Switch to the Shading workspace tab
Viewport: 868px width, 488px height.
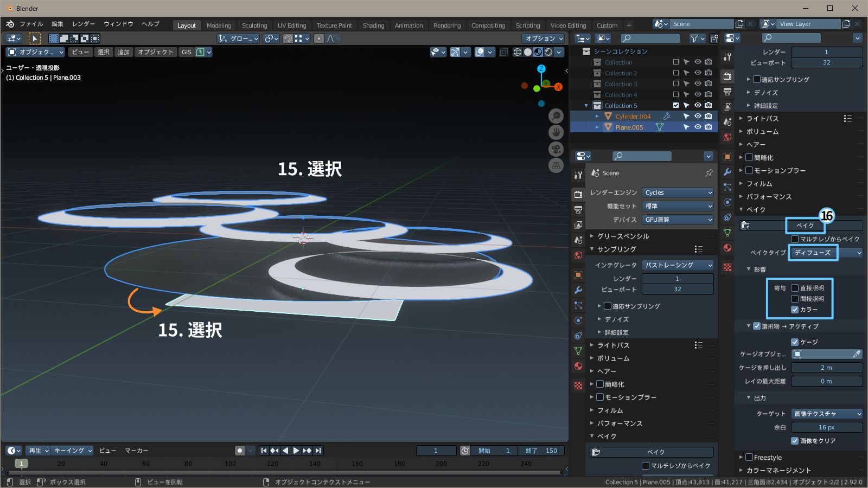coord(373,25)
